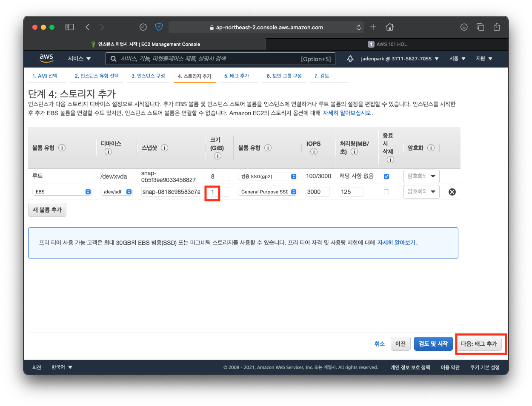The height and width of the screenshot is (406, 532).
Task: Click the Safari address bar URL
Action: point(266,27)
